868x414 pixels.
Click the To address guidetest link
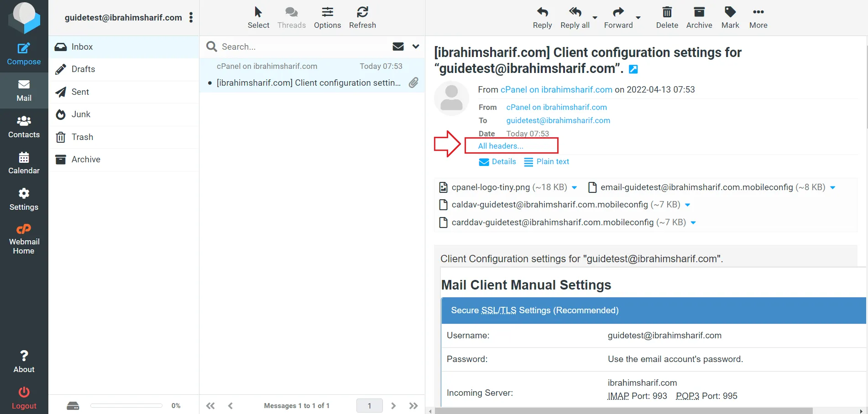pyautogui.click(x=558, y=120)
